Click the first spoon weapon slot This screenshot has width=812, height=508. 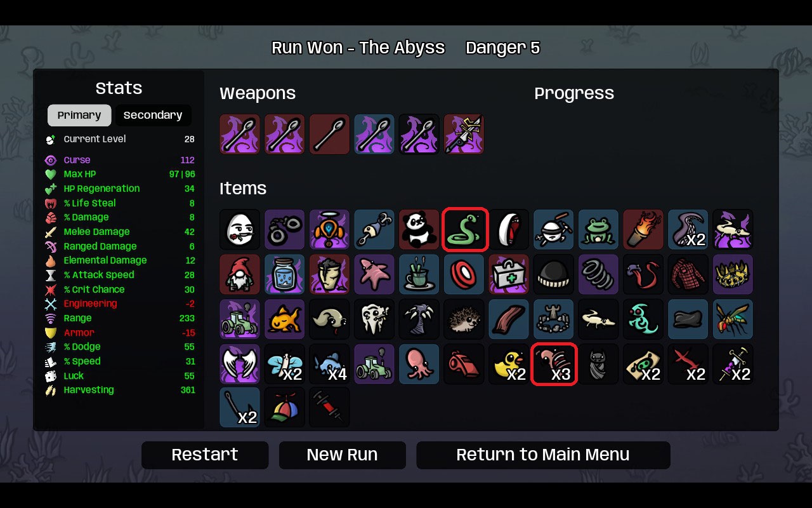tap(240, 134)
